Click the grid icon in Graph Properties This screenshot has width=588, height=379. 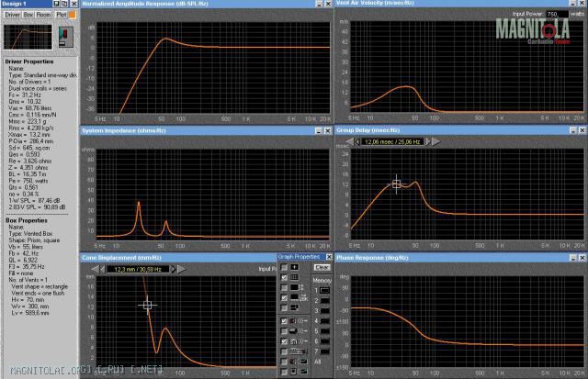click(295, 277)
